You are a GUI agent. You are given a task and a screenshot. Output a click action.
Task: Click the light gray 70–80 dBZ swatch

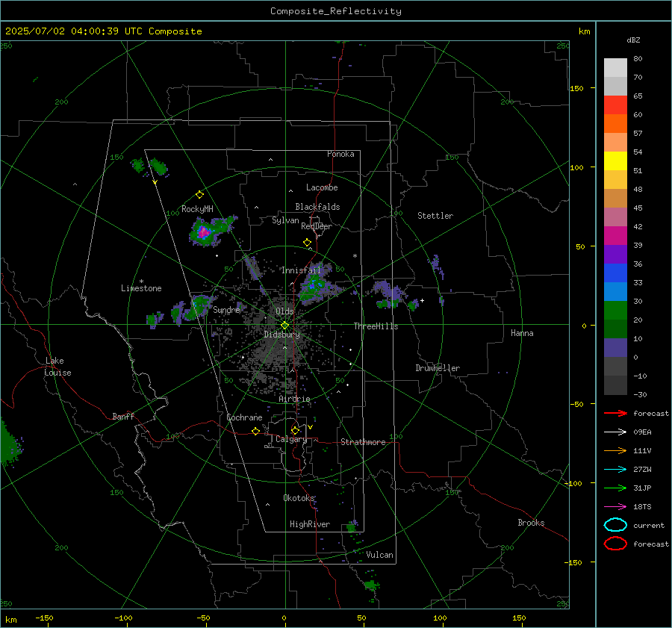coord(615,68)
